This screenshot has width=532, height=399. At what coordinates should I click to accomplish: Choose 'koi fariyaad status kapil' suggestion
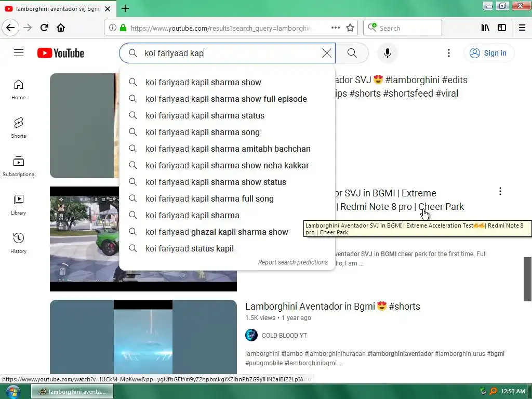pos(228,248)
